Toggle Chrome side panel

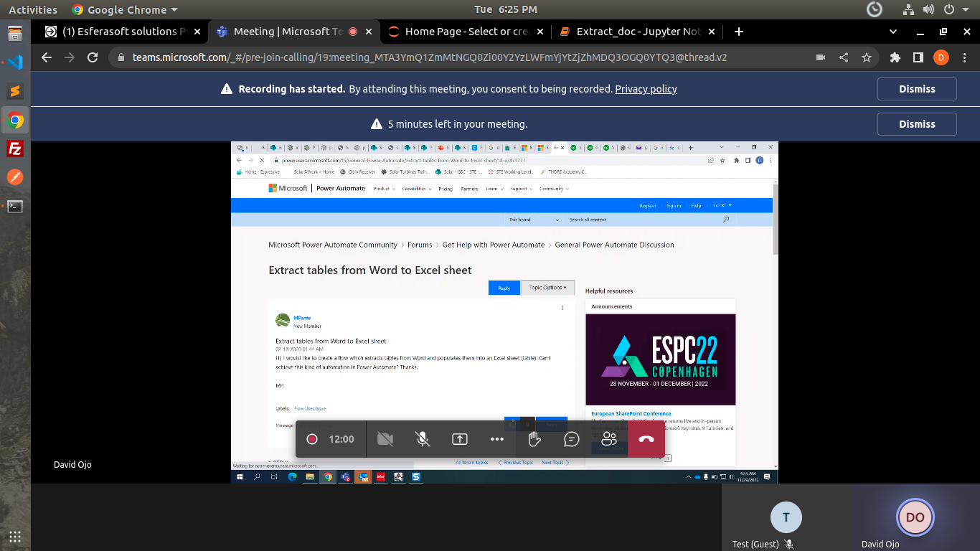[x=918, y=57]
